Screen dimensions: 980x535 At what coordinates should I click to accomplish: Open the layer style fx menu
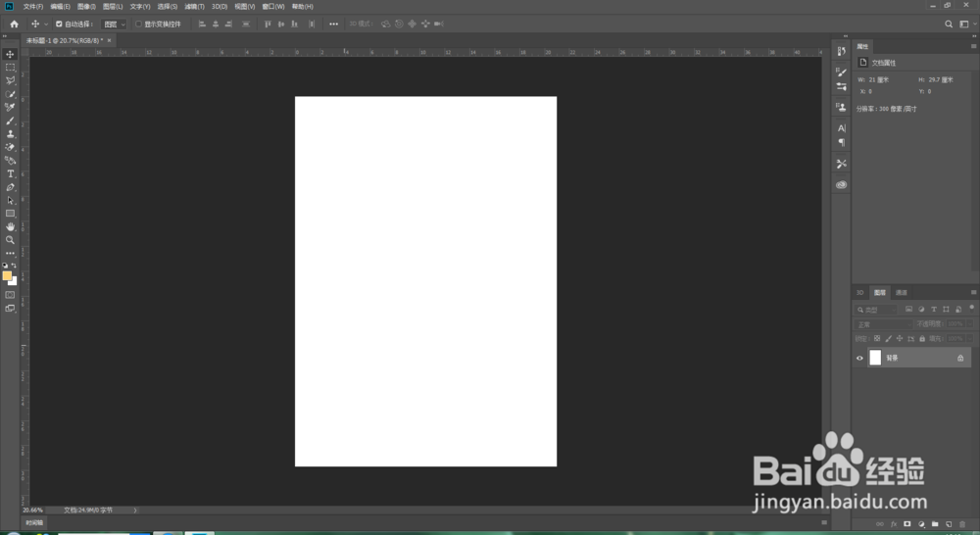point(894,524)
